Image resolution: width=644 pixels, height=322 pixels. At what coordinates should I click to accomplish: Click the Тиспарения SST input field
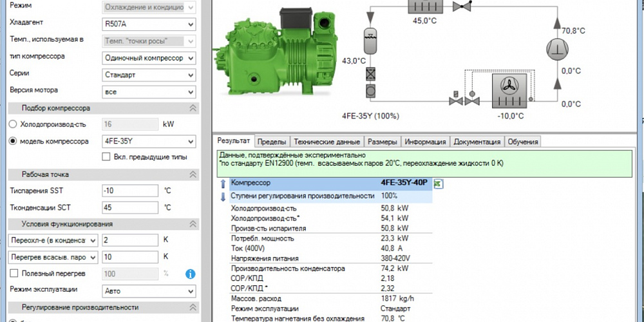(130, 191)
